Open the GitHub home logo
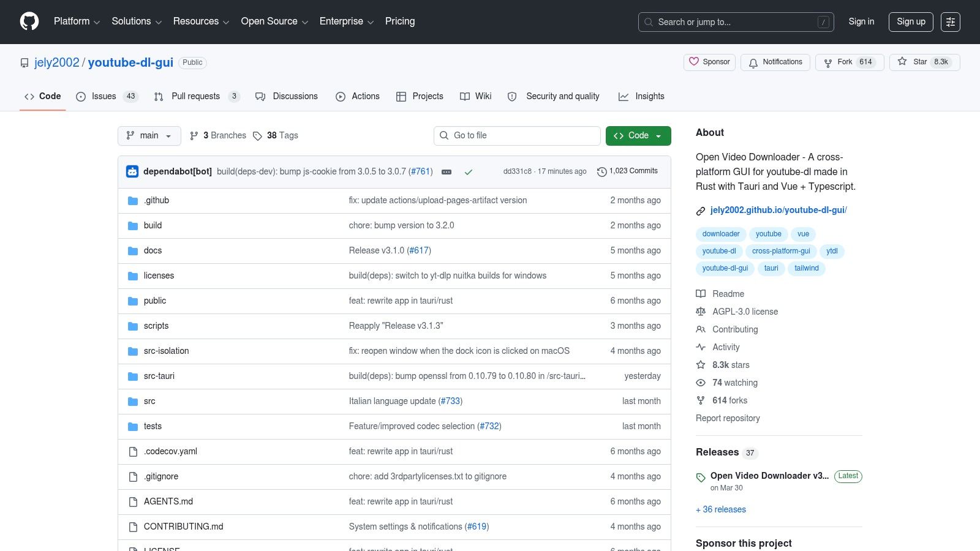The height and width of the screenshot is (551, 980). (x=29, y=21)
